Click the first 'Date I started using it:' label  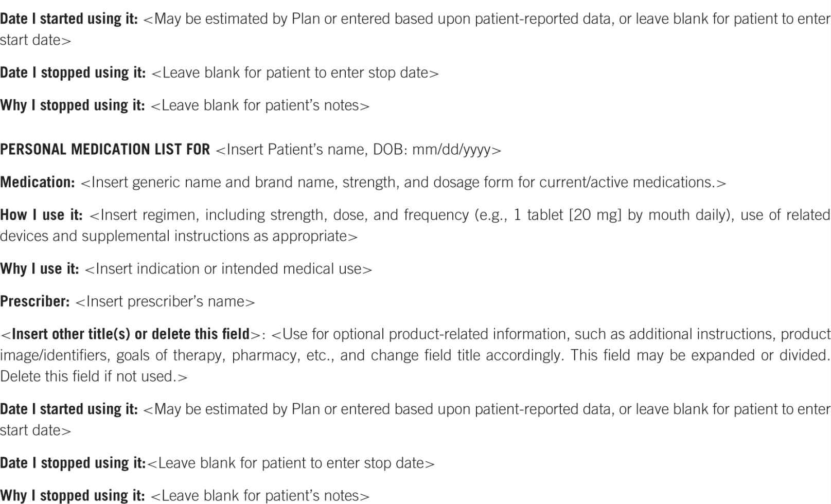(68, 19)
